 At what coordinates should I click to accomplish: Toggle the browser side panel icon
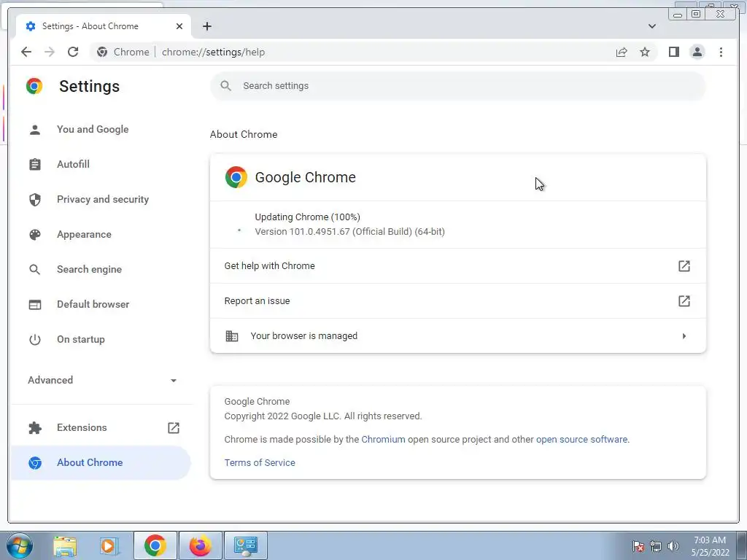click(x=673, y=52)
